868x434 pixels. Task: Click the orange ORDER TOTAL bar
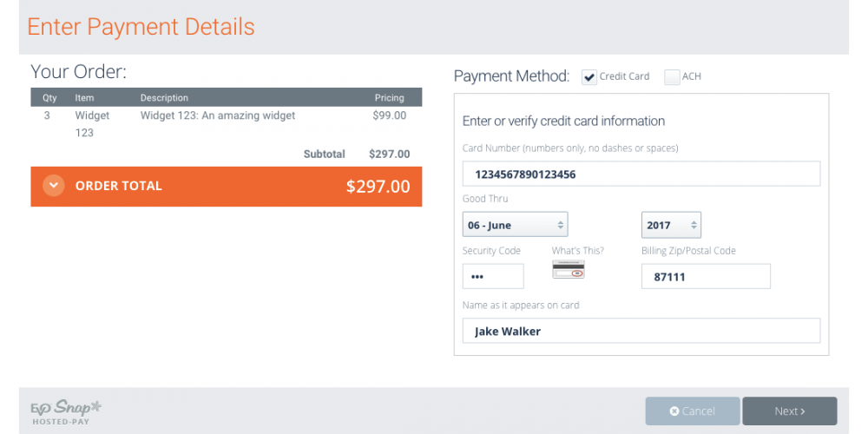coord(226,187)
